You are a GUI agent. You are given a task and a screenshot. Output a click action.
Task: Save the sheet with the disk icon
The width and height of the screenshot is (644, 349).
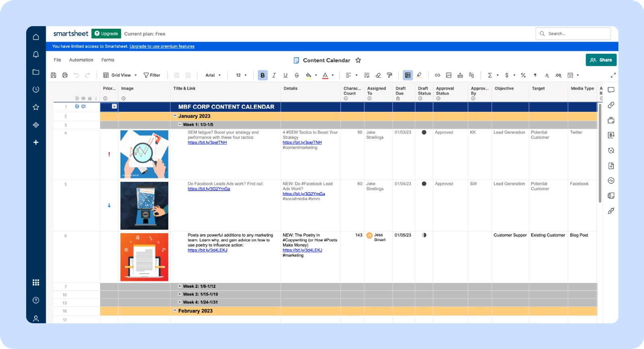click(x=54, y=75)
